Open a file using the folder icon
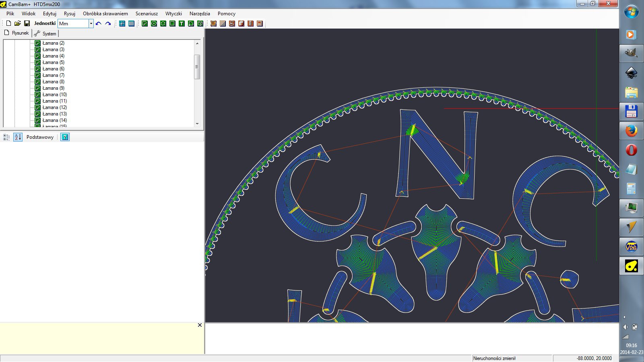The image size is (644, 362). point(18,23)
